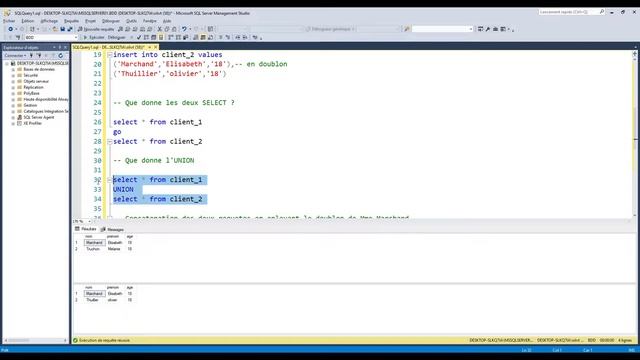Click the Parse checkmark icon
The height and width of the screenshot is (360, 640).
139,37
